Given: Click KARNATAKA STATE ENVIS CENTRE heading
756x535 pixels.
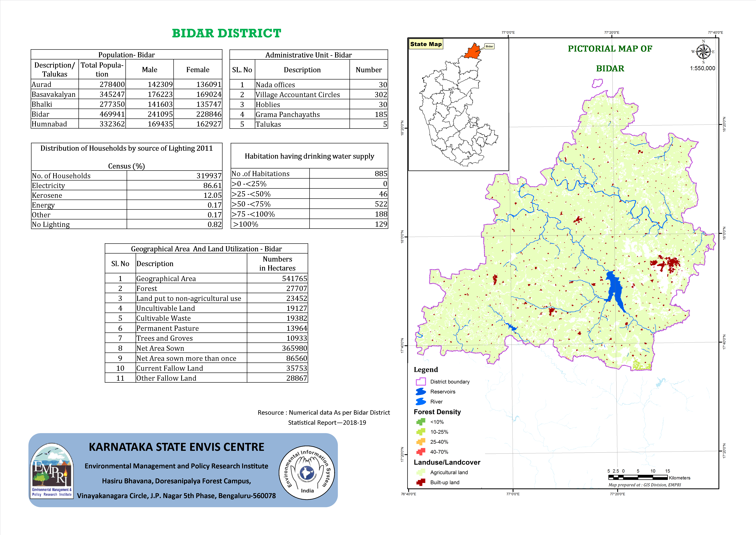Looking at the screenshot, I should pyautogui.click(x=176, y=447).
